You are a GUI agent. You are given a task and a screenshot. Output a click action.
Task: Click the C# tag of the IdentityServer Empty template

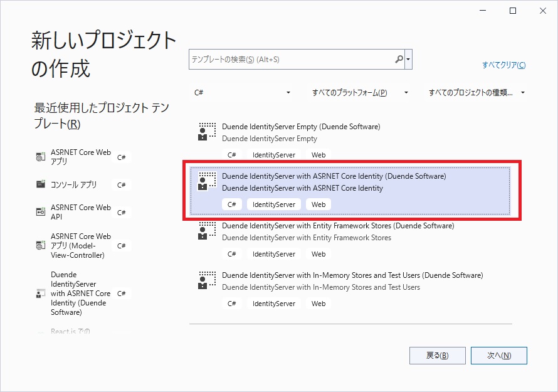tap(232, 155)
